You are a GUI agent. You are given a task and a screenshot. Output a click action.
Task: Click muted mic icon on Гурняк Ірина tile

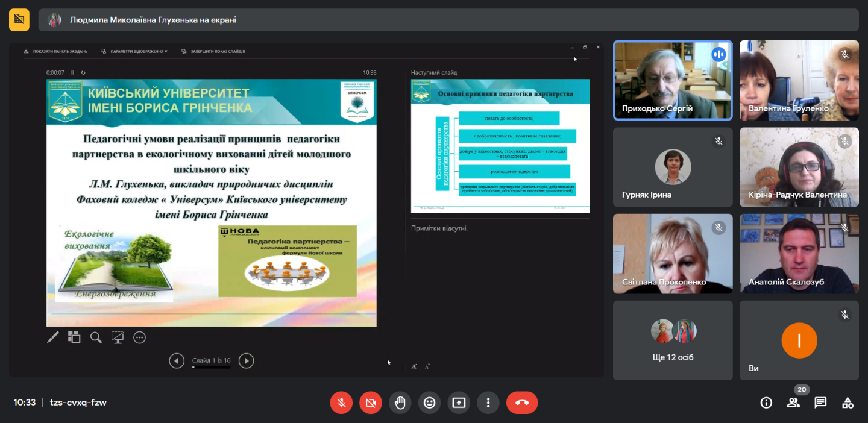click(x=718, y=141)
